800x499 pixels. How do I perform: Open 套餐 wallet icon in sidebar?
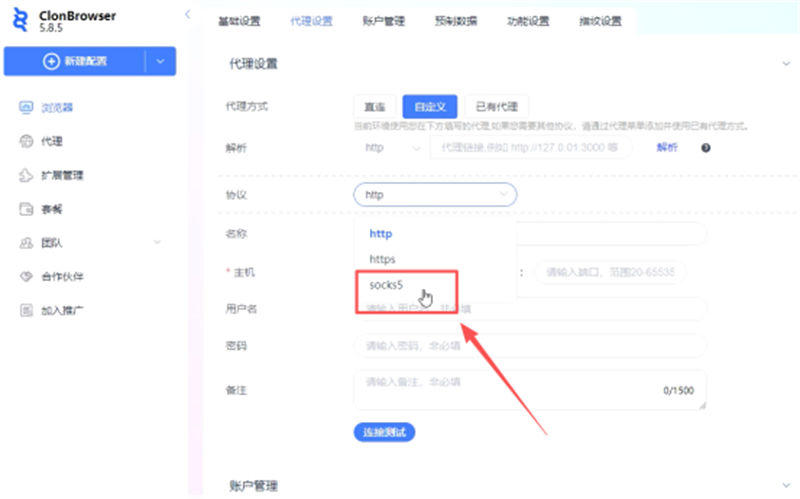[x=26, y=209]
